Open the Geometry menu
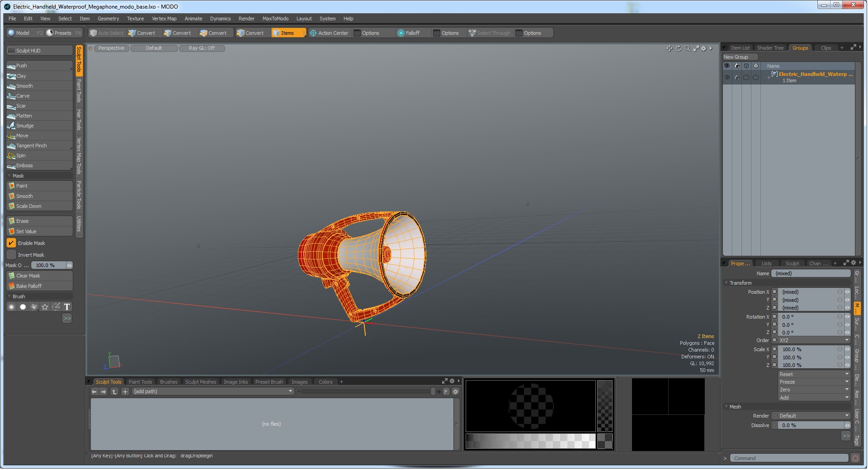The width and height of the screenshot is (868, 470). coord(108,19)
